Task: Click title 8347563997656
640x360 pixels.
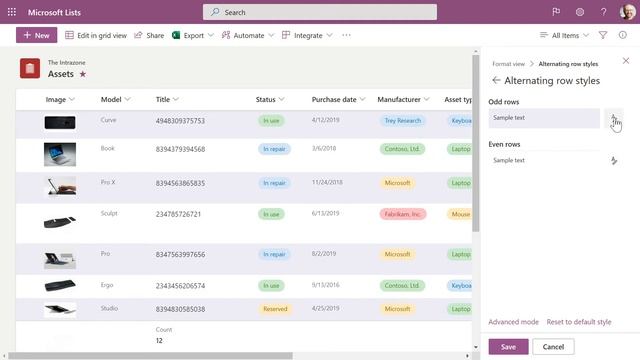Action: (x=180, y=255)
